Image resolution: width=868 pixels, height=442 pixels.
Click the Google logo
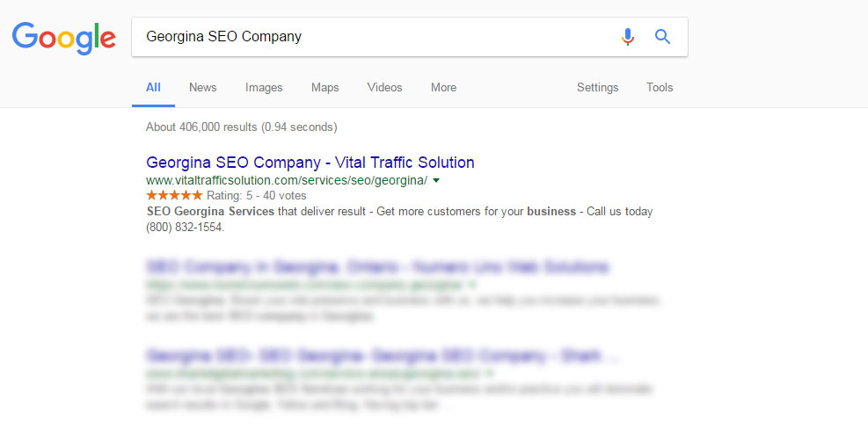(x=63, y=38)
